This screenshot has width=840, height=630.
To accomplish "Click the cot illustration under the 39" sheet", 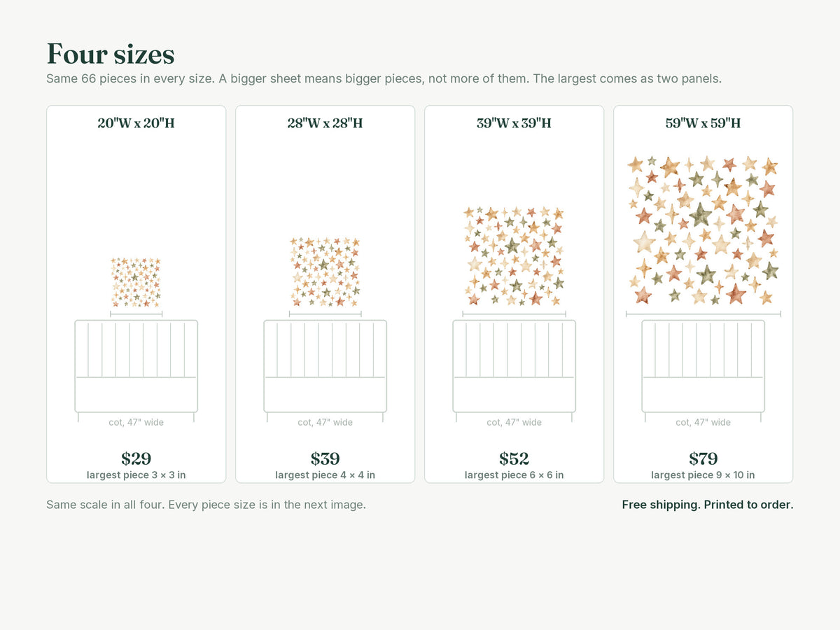I will pyautogui.click(x=514, y=371).
